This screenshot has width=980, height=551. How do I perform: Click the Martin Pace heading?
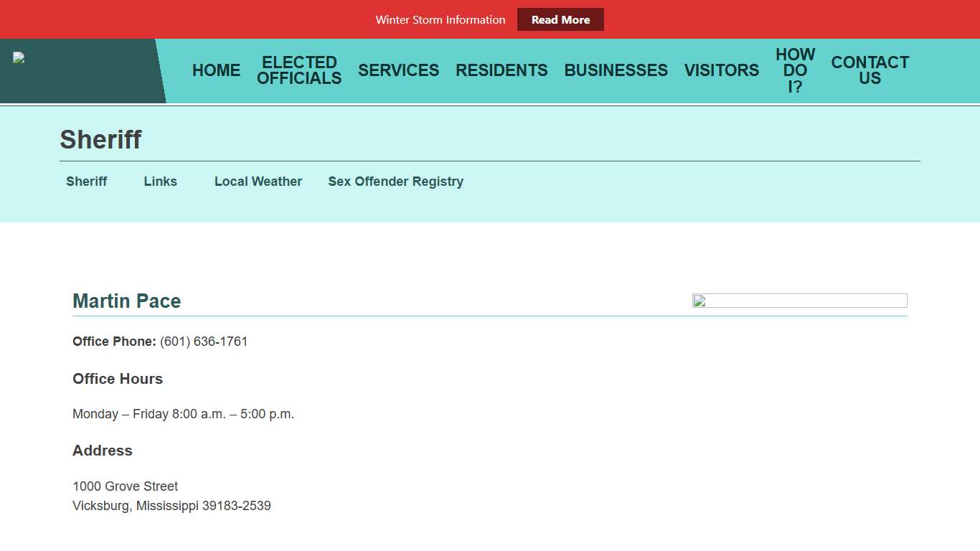point(127,301)
